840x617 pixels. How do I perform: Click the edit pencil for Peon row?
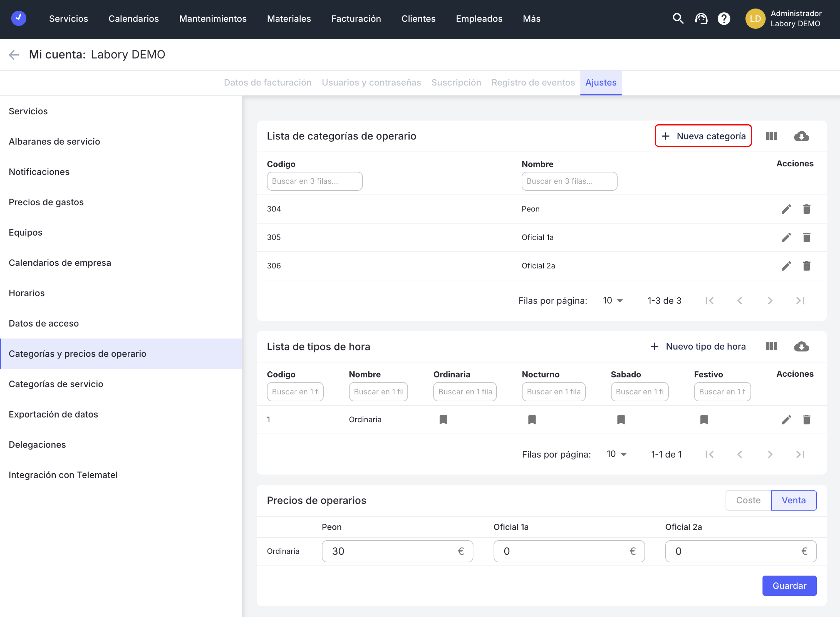(x=786, y=209)
